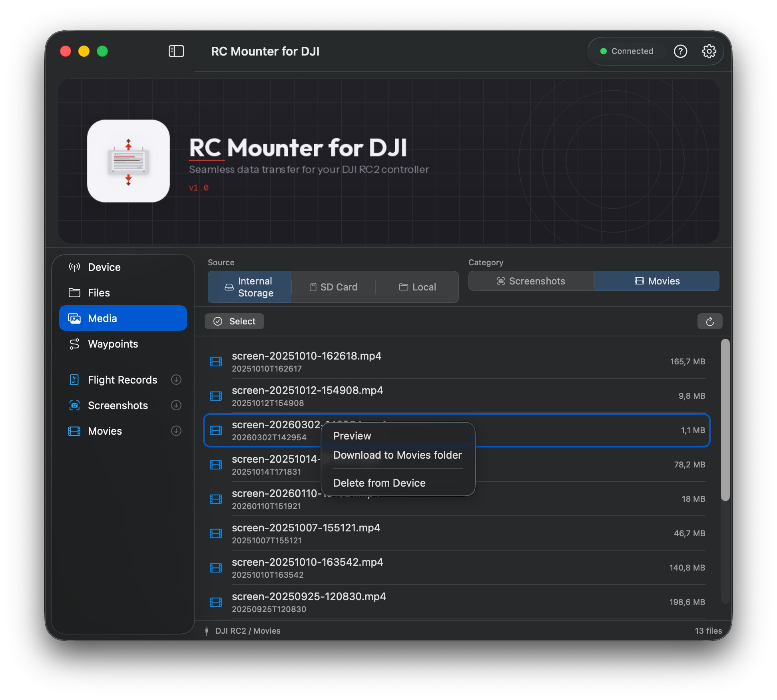Open the Device section in sidebar

(123, 267)
